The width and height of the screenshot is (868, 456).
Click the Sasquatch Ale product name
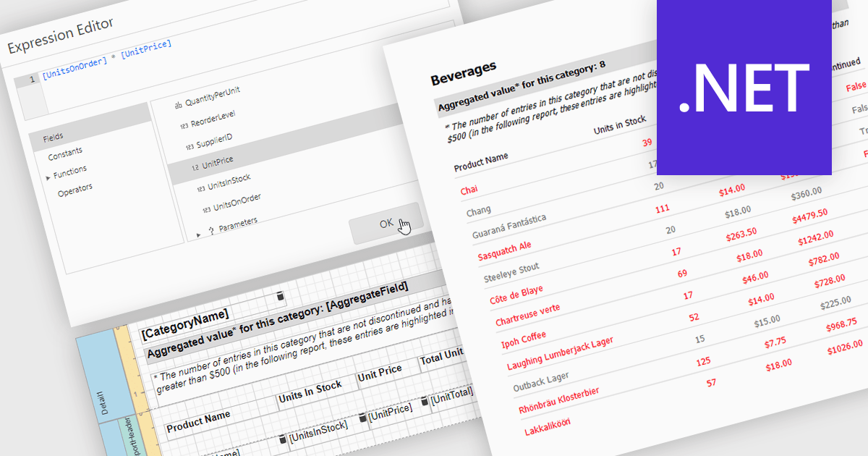coord(505,252)
